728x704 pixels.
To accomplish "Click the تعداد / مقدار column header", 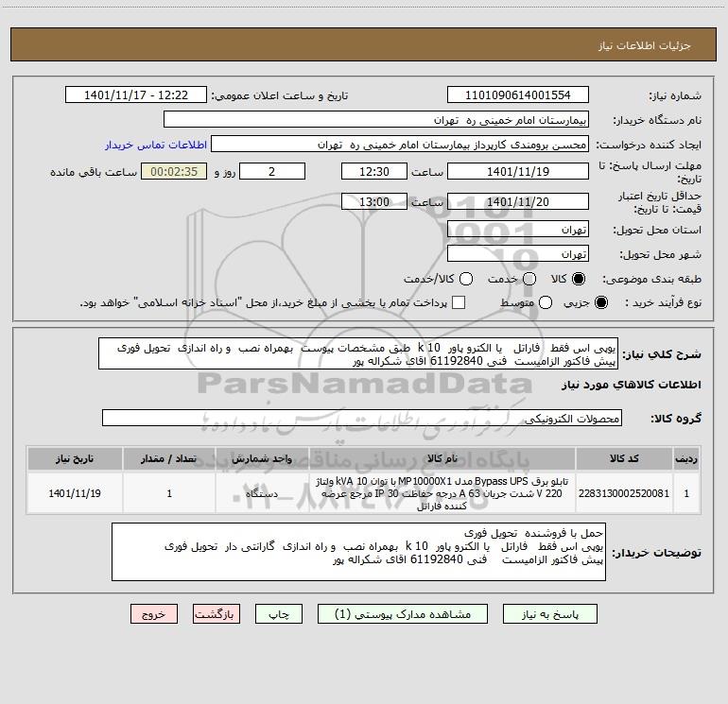I will click(x=169, y=458).
